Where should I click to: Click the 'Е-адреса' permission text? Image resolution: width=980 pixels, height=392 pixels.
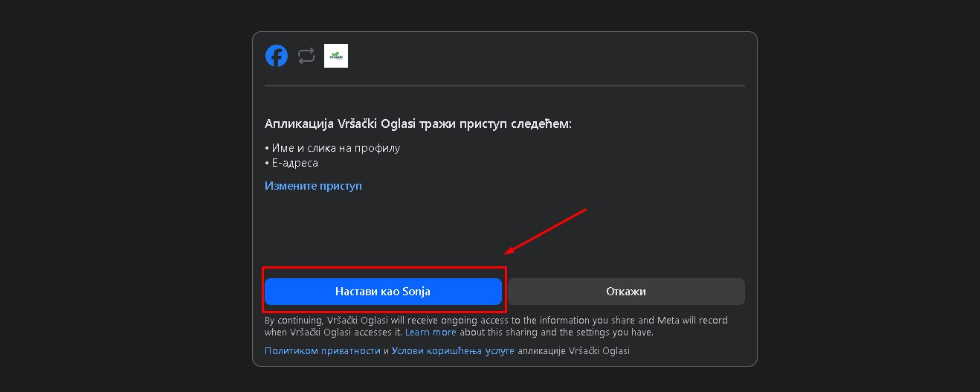[x=295, y=163]
